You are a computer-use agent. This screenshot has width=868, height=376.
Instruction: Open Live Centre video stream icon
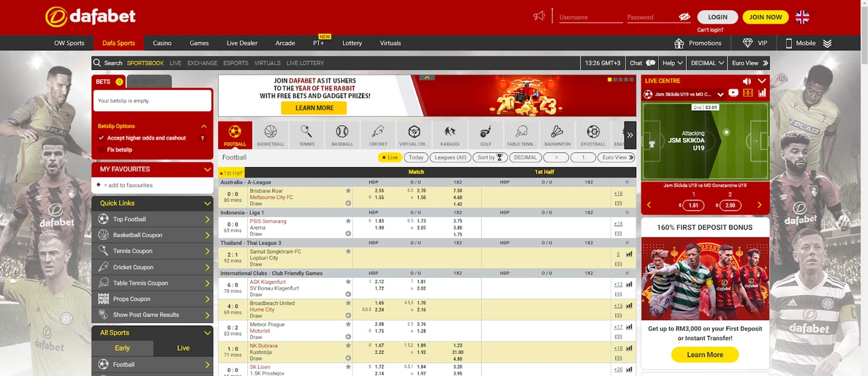coord(734,93)
